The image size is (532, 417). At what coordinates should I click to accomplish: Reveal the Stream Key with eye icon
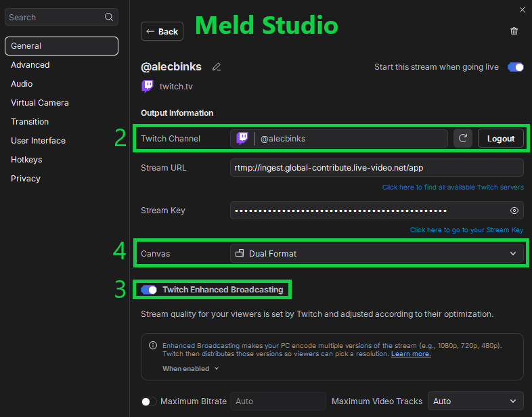(514, 211)
